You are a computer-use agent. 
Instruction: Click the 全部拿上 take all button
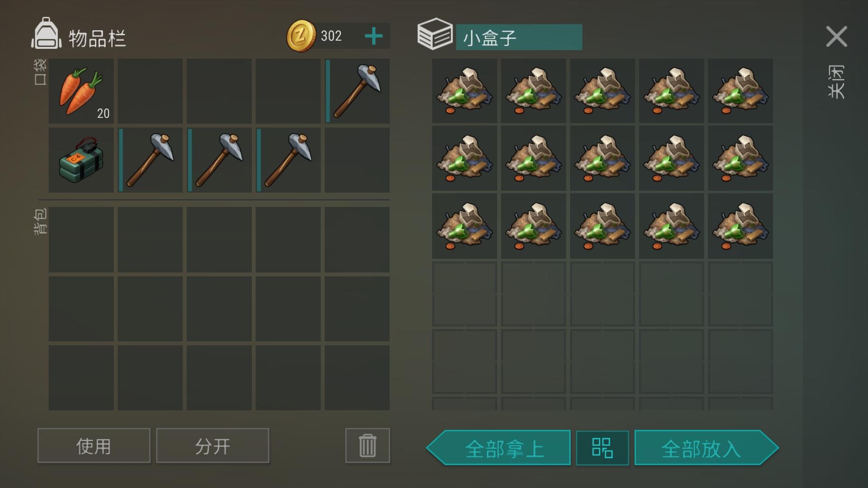[x=498, y=448]
